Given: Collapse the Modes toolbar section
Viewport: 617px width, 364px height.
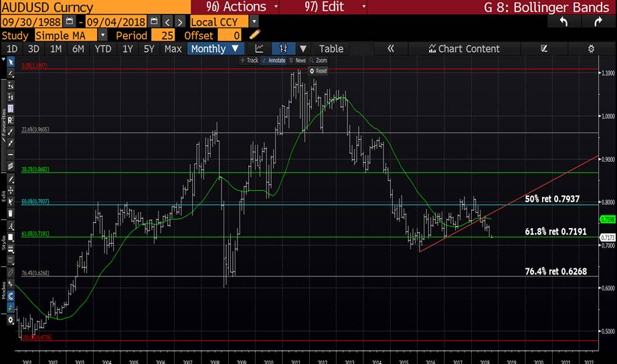Looking at the screenshot, I should (x=3, y=290).
